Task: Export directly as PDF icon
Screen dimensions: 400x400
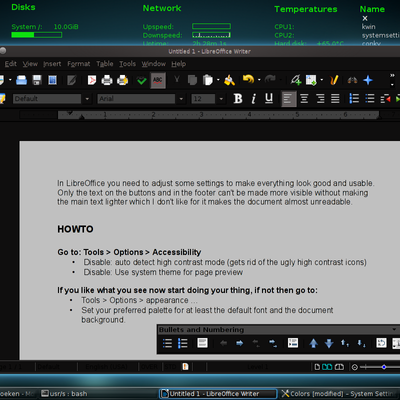Action: [x=91, y=80]
